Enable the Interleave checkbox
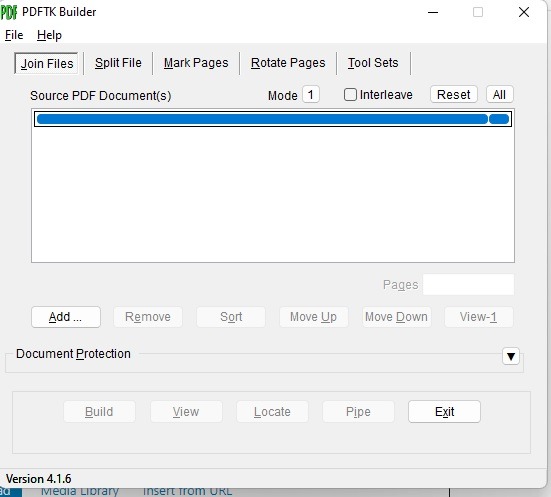The width and height of the screenshot is (551, 497). pos(350,95)
